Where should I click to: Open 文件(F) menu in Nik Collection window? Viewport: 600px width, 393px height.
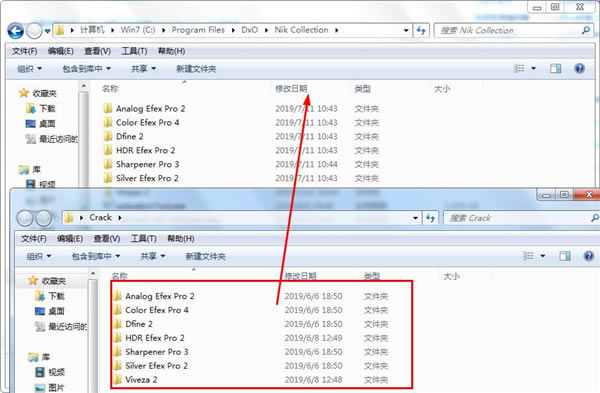[24, 51]
